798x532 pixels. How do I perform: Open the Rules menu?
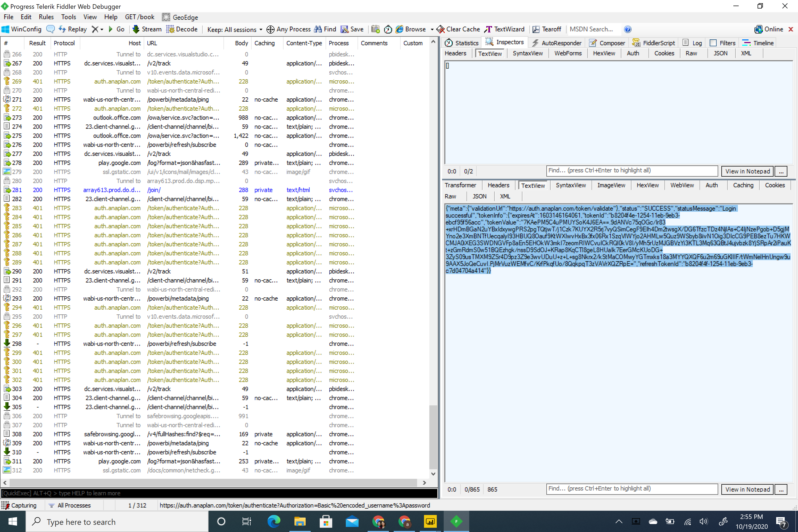pos(46,17)
